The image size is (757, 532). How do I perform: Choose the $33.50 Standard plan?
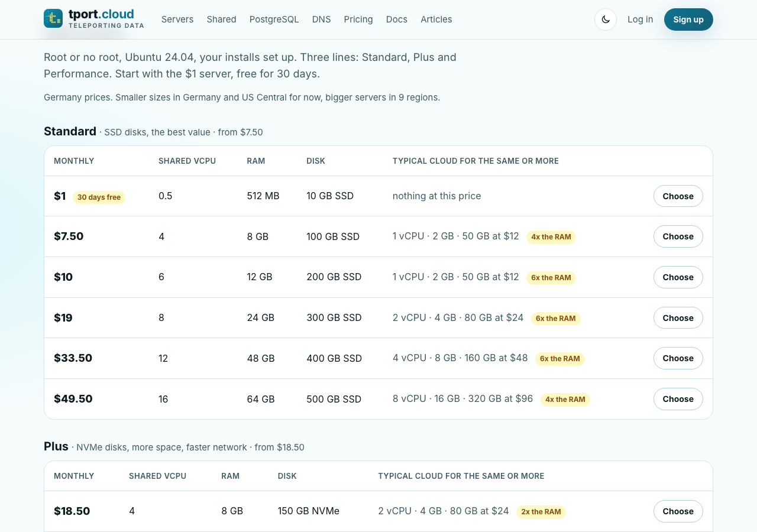coord(678,358)
